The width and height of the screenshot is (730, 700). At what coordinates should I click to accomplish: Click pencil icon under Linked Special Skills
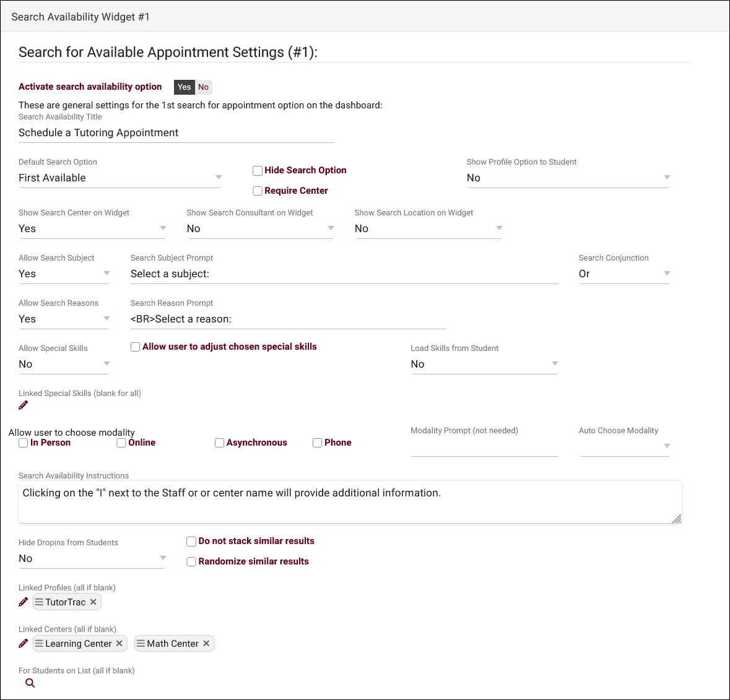coord(24,405)
